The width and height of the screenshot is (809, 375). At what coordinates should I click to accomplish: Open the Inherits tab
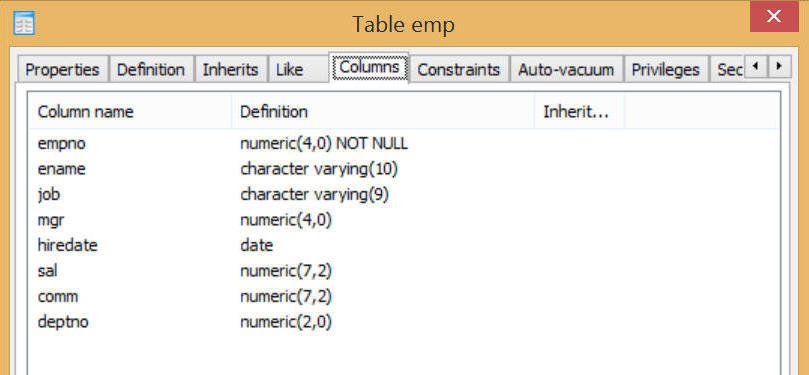tap(230, 70)
